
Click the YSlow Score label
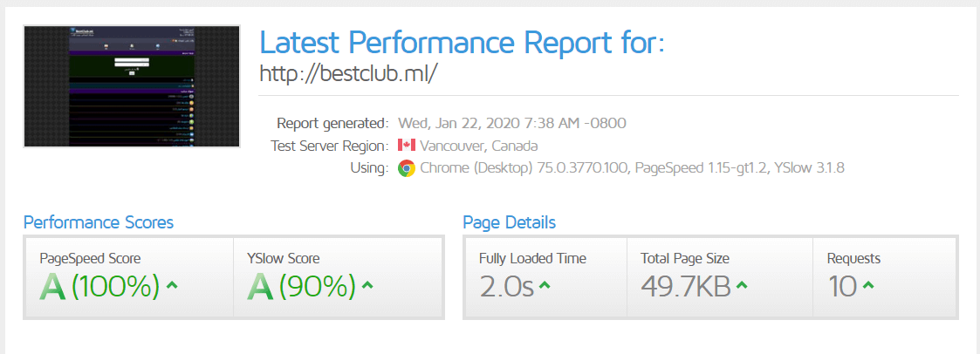[284, 258]
